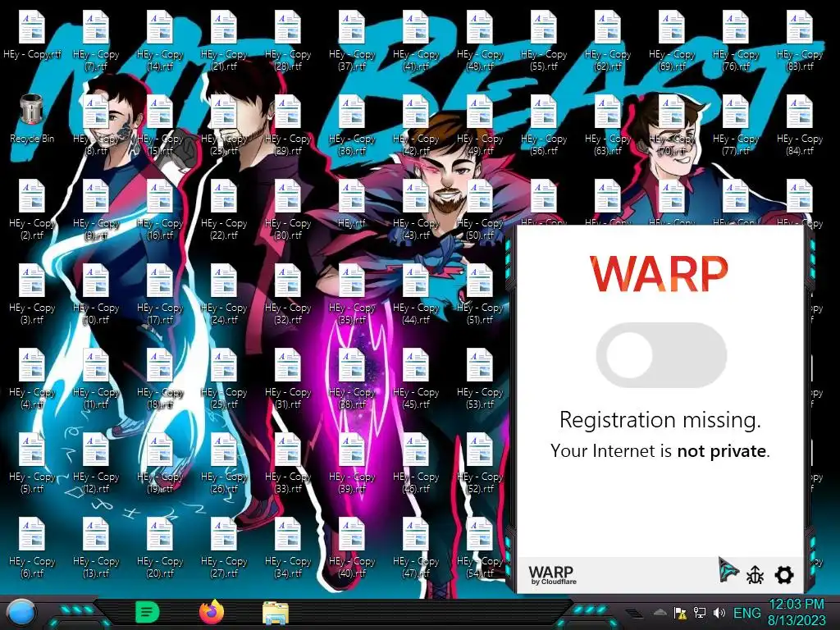Open Firefox from the taskbar
Screen dimensions: 840x630
tap(212, 612)
